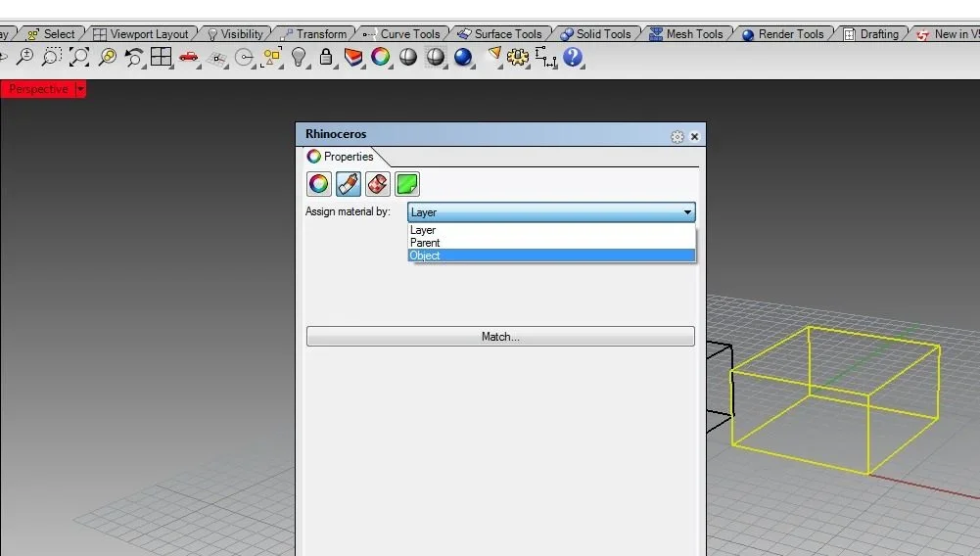Image resolution: width=980 pixels, height=556 pixels.
Task: Collapse the Assign material by combo box
Action: point(688,212)
